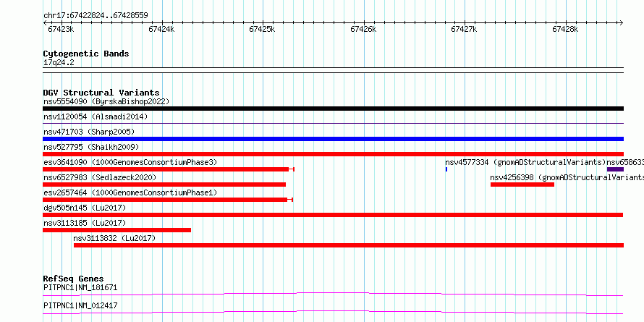Viewport: 644px width, 322px height.
Task: Click the red esv3641090 variant bar
Action: click(x=169, y=169)
